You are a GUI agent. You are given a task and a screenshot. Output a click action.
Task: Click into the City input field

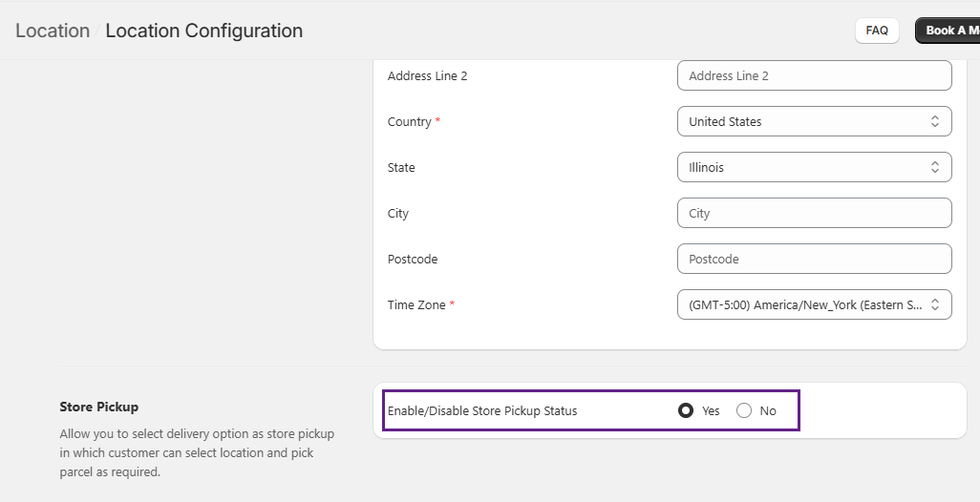814,214
